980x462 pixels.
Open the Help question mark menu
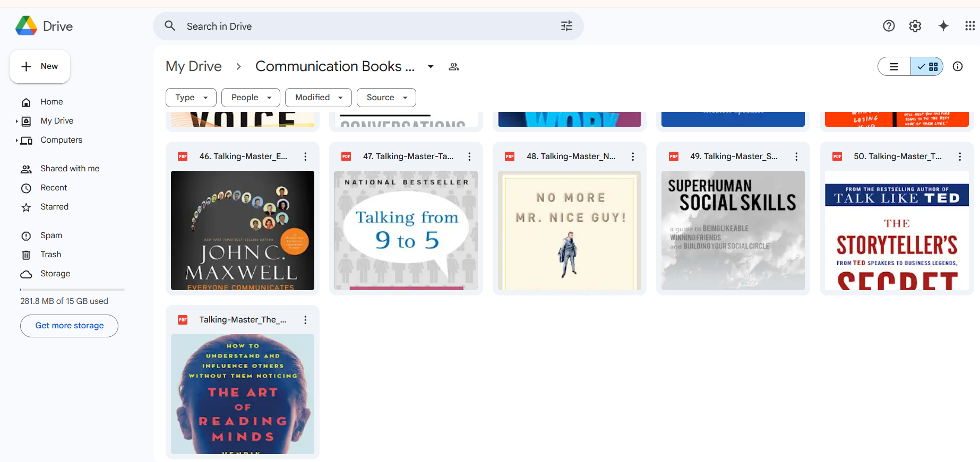(889, 26)
